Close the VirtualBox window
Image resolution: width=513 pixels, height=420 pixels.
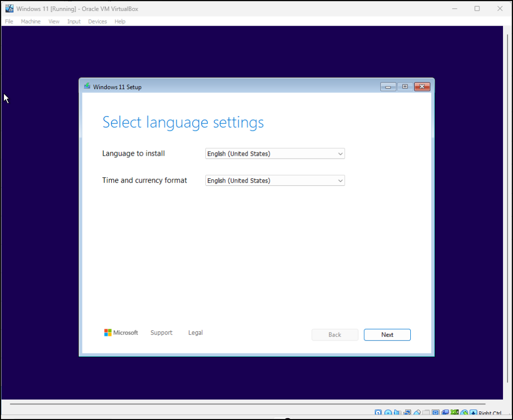pyautogui.click(x=500, y=9)
